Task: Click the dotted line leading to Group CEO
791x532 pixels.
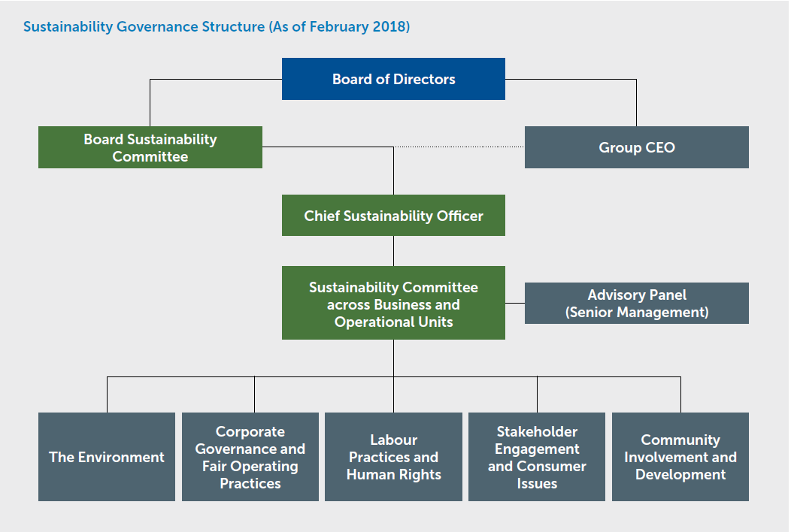Action: tap(459, 147)
